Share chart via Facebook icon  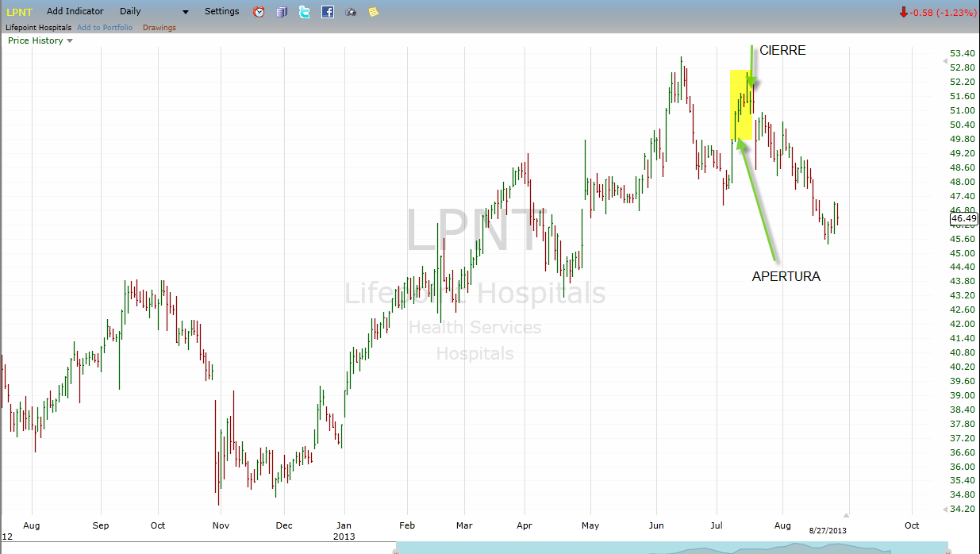coord(328,12)
